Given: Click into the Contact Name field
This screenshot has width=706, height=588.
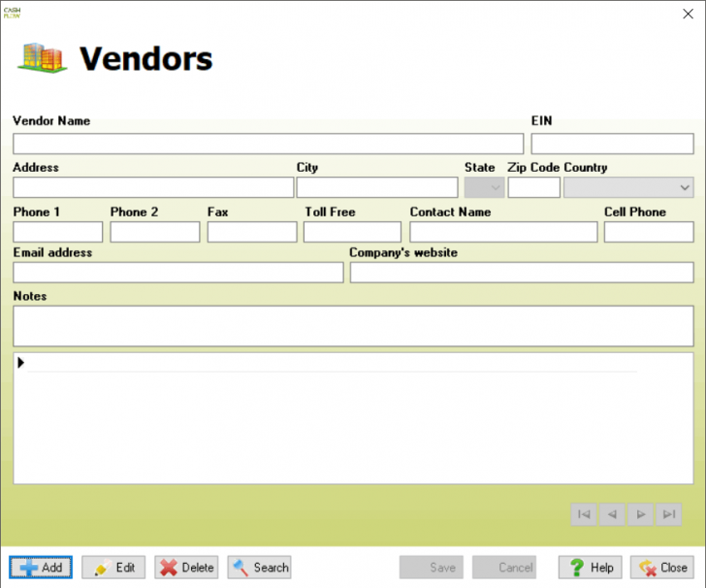Looking at the screenshot, I should click(x=504, y=232).
